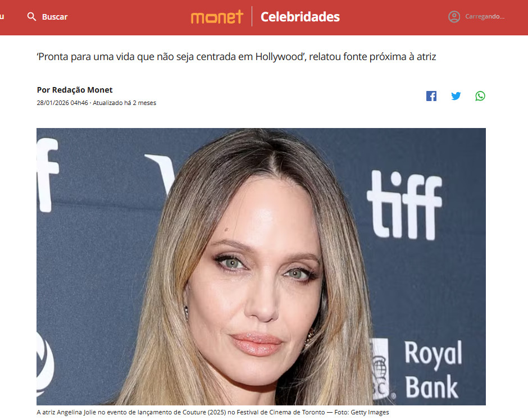Go to the monet logo homepage

[217, 16]
